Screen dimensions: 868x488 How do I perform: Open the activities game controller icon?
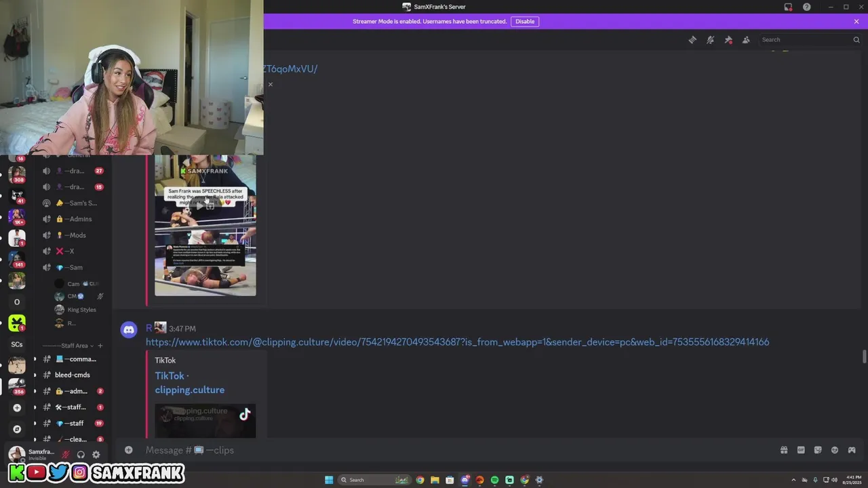click(852, 450)
